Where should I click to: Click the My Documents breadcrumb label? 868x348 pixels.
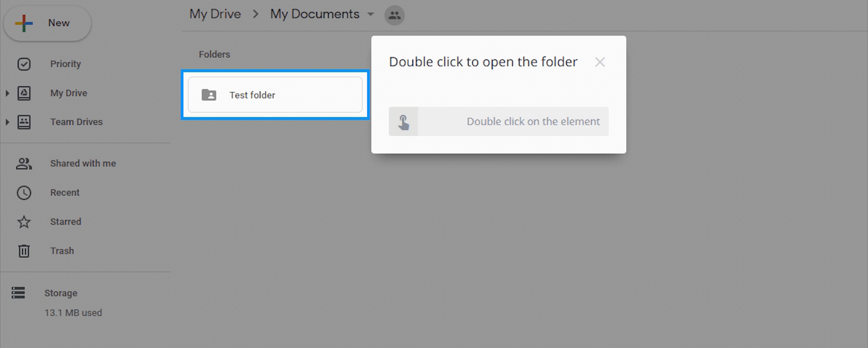(x=315, y=14)
